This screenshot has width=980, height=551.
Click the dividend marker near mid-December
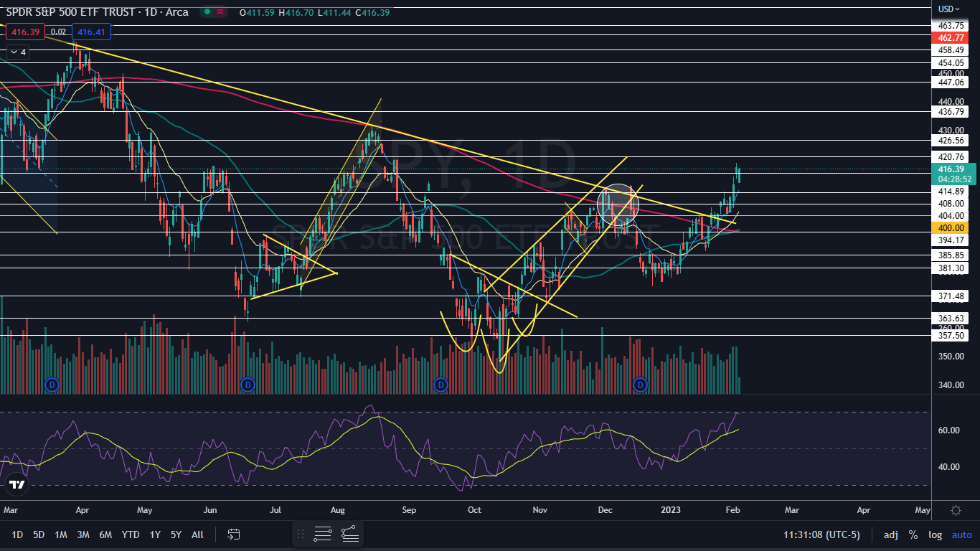coord(639,385)
